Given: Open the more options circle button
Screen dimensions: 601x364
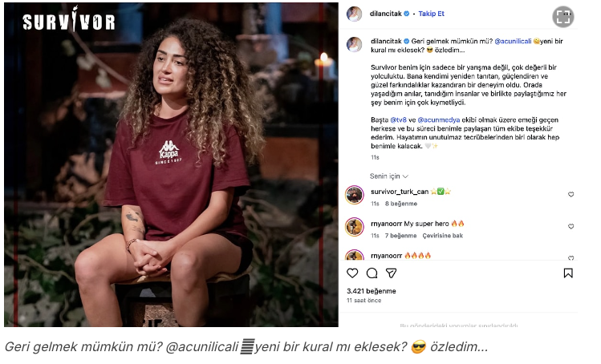Looking at the screenshot, I should click(x=563, y=17).
